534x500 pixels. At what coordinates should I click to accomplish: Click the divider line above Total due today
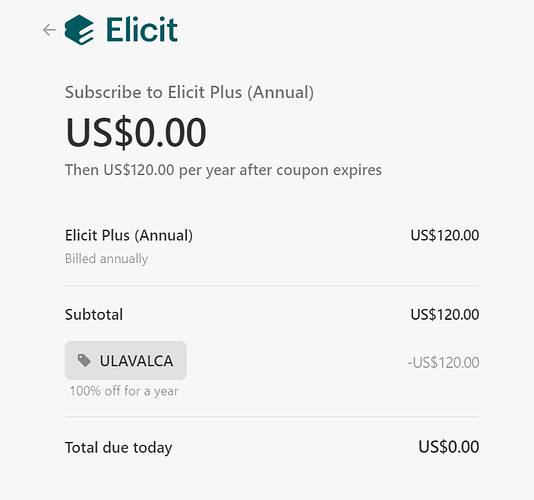tap(272, 416)
